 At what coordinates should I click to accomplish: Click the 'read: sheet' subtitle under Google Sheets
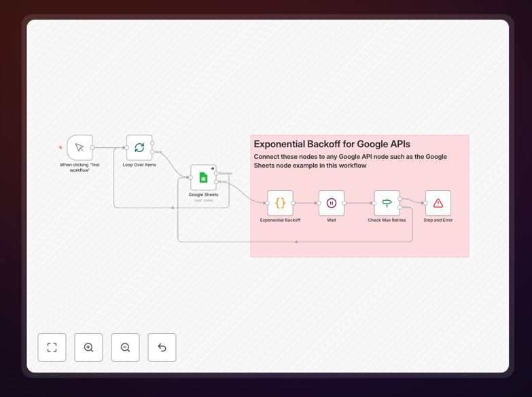pos(203,200)
